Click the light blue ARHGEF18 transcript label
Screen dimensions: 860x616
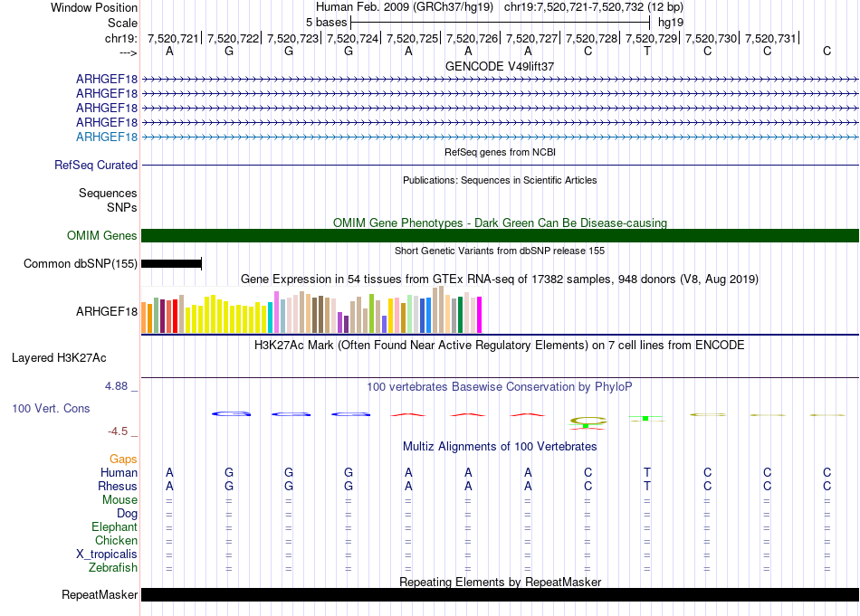coord(107,137)
